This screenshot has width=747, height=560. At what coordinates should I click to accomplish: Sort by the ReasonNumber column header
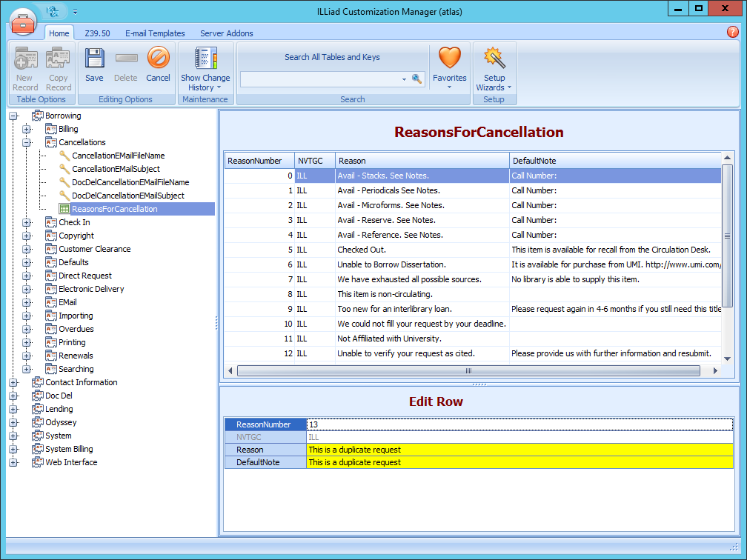tap(259, 161)
